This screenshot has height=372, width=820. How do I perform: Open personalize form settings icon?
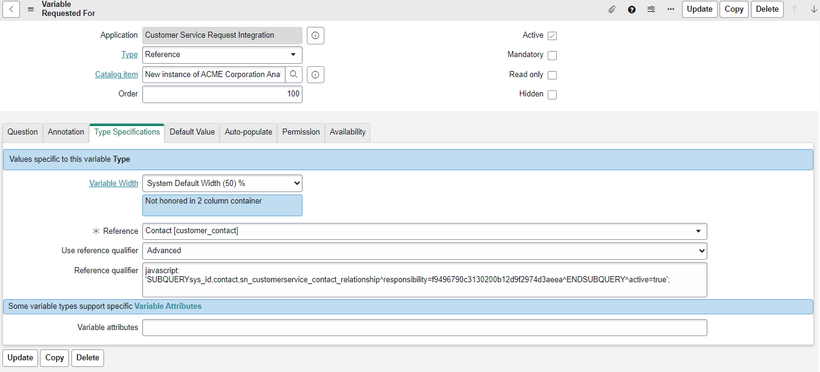651,9
